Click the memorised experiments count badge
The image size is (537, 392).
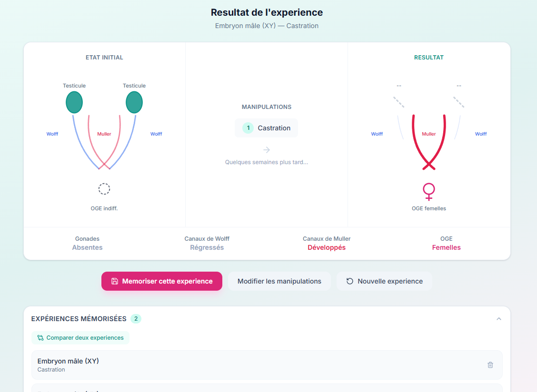tap(136, 319)
